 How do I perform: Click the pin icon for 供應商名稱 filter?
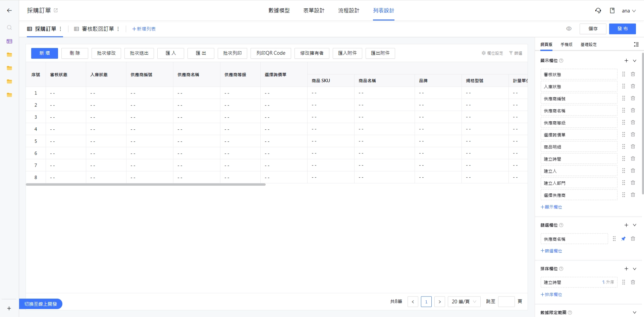click(x=624, y=239)
